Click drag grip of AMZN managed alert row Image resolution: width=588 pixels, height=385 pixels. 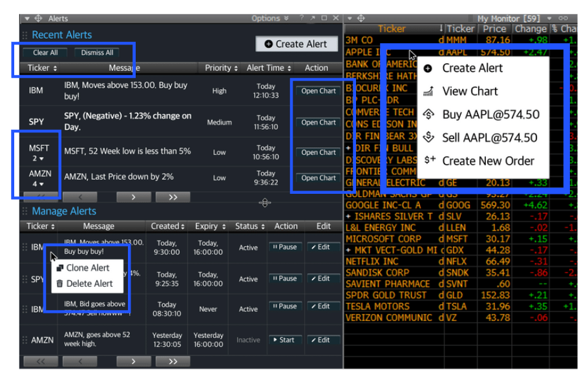(x=25, y=340)
